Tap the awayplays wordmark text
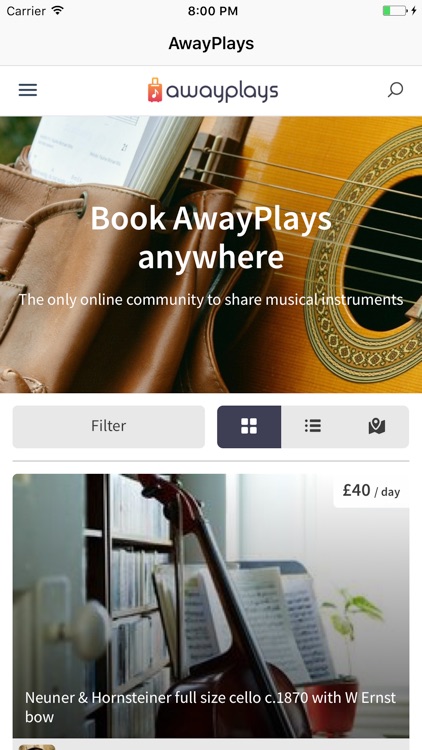The height and width of the screenshot is (750, 422). click(x=222, y=91)
